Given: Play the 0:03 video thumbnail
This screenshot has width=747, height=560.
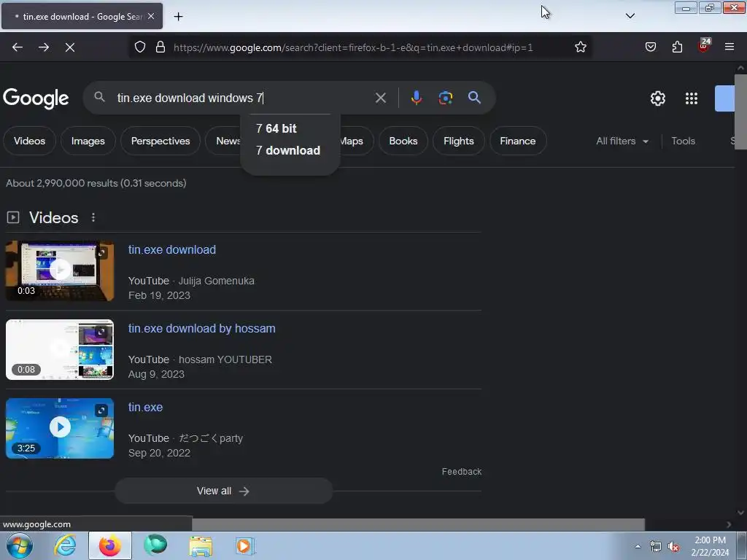Looking at the screenshot, I should pos(60,271).
